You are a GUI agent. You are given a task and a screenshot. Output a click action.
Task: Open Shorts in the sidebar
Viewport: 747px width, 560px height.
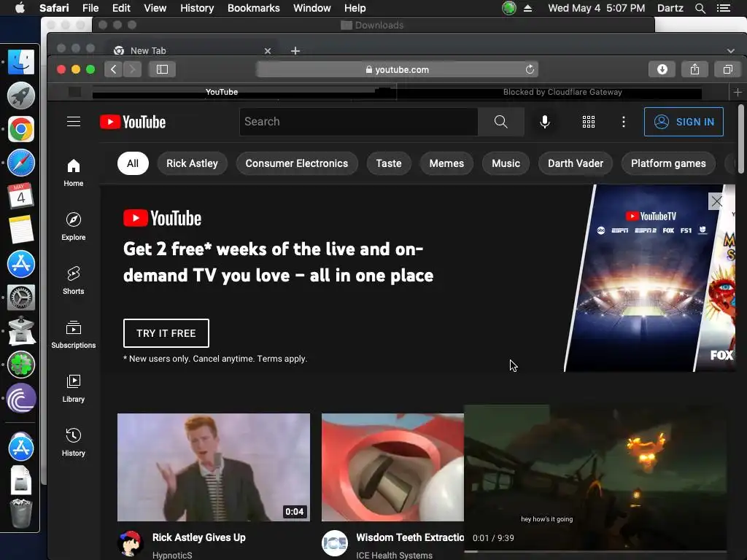click(74, 281)
